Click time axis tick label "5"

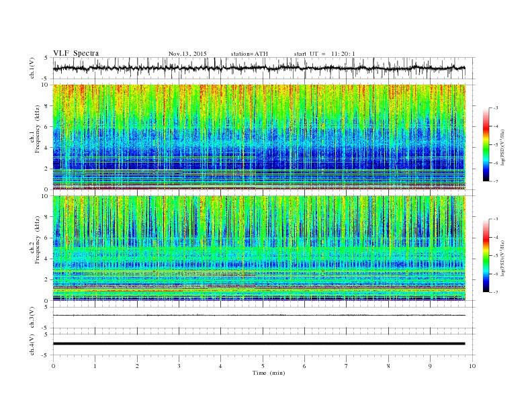coord(263,366)
